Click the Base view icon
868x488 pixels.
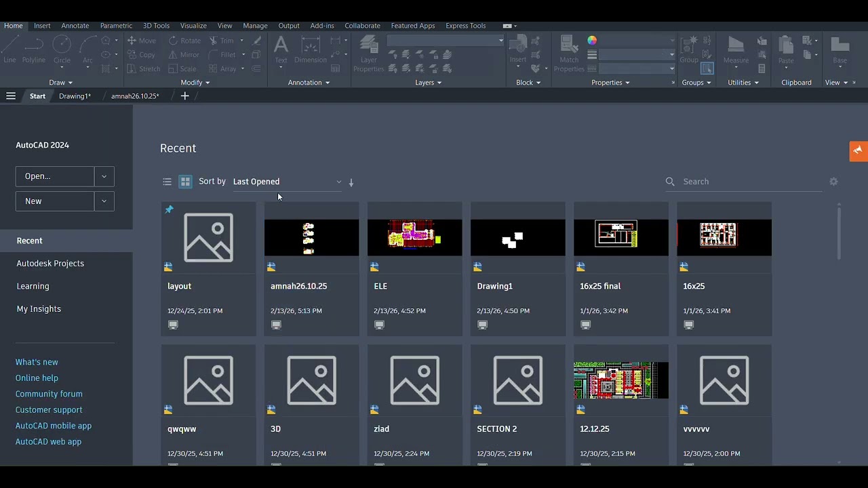(x=840, y=49)
